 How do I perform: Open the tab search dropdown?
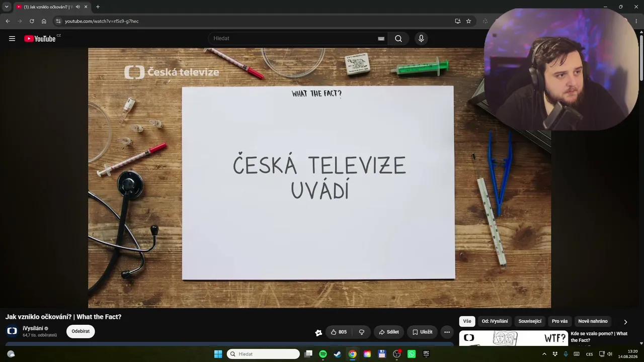pos(7,7)
